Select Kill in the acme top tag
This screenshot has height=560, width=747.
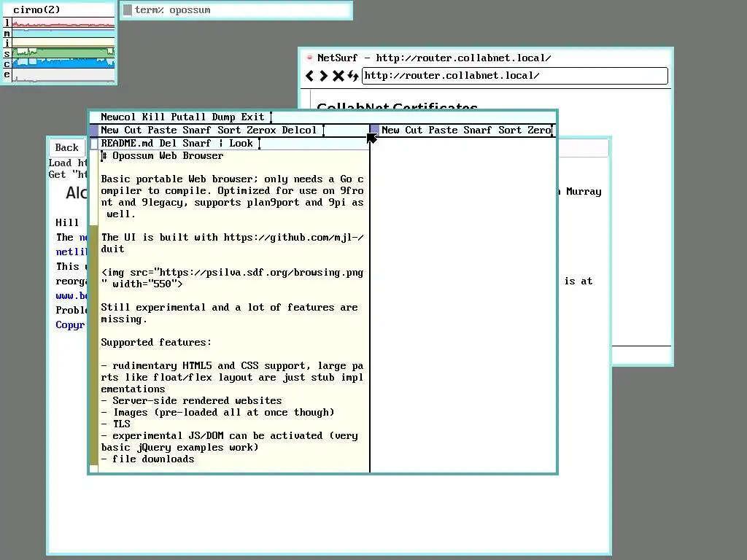[153, 117]
